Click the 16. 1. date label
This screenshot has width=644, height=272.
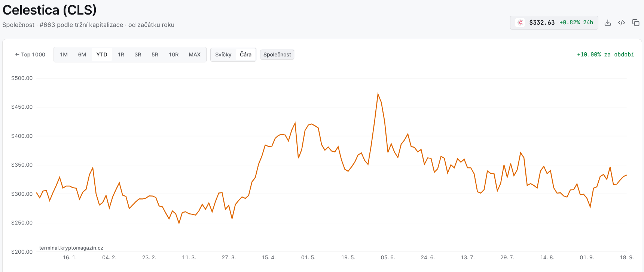click(x=70, y=257)
